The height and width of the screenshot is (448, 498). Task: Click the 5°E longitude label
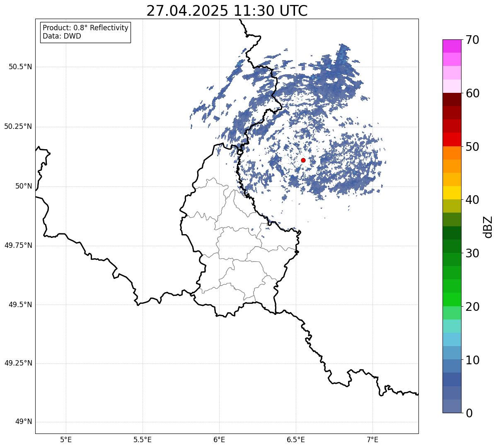66,439
